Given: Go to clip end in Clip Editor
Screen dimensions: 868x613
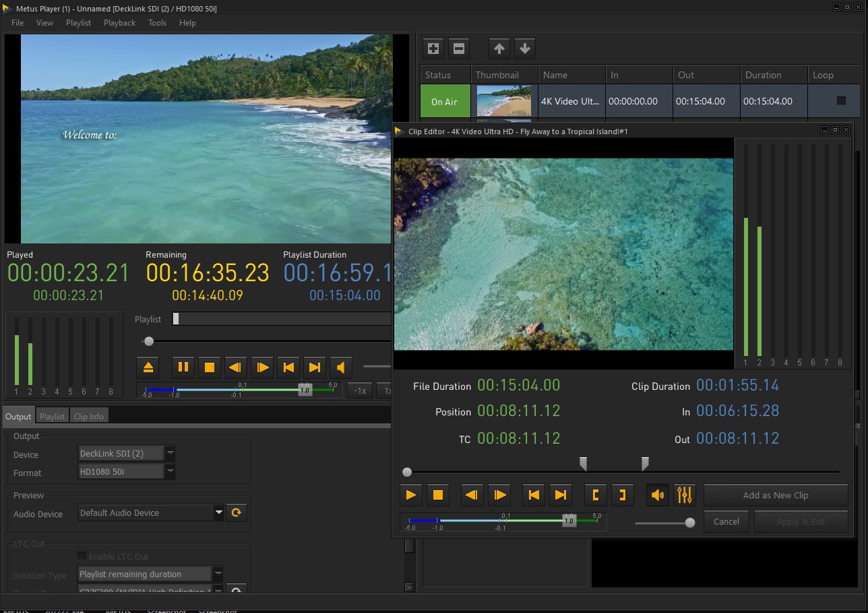Looking at the screenshot, I should [561, 495].
